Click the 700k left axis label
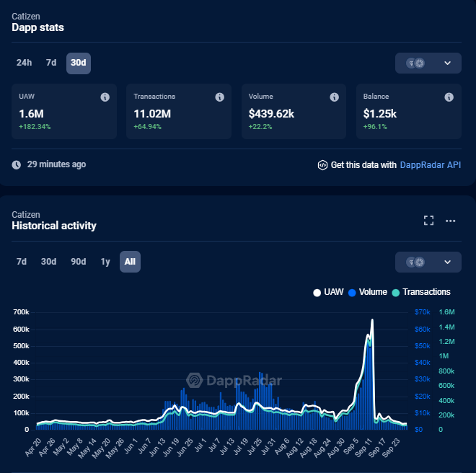The image size is (476, 473). pos(21,312)
